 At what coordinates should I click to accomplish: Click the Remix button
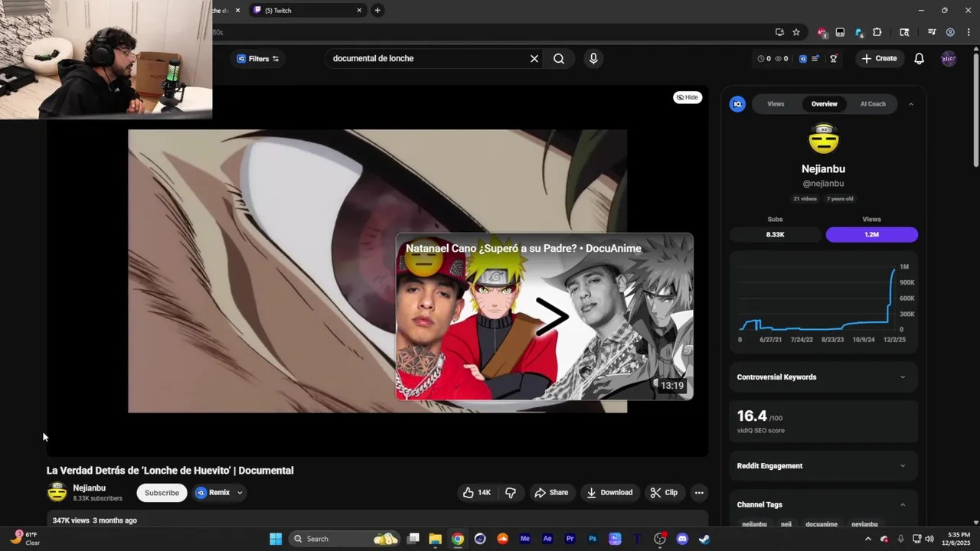[x=212, y=493]
